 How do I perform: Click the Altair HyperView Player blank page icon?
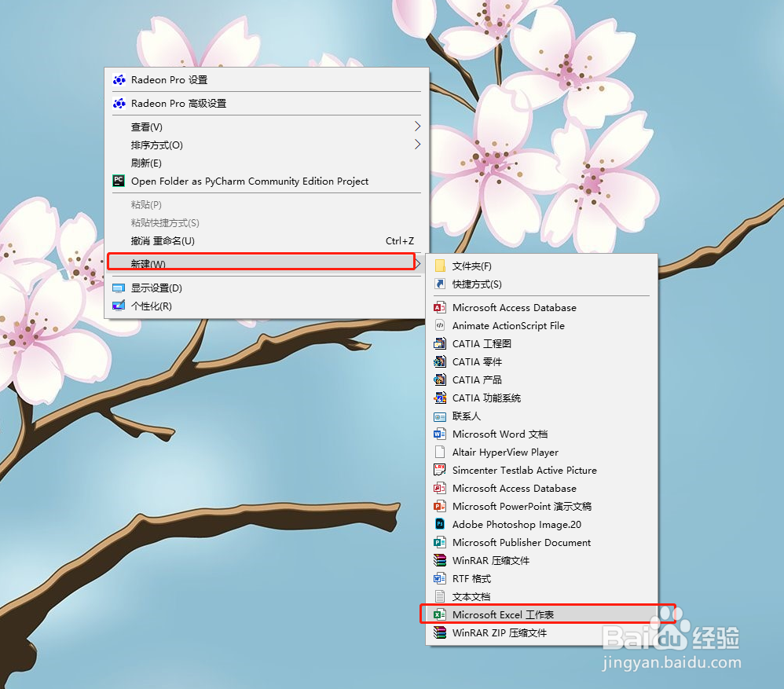(x=440, y=452)
